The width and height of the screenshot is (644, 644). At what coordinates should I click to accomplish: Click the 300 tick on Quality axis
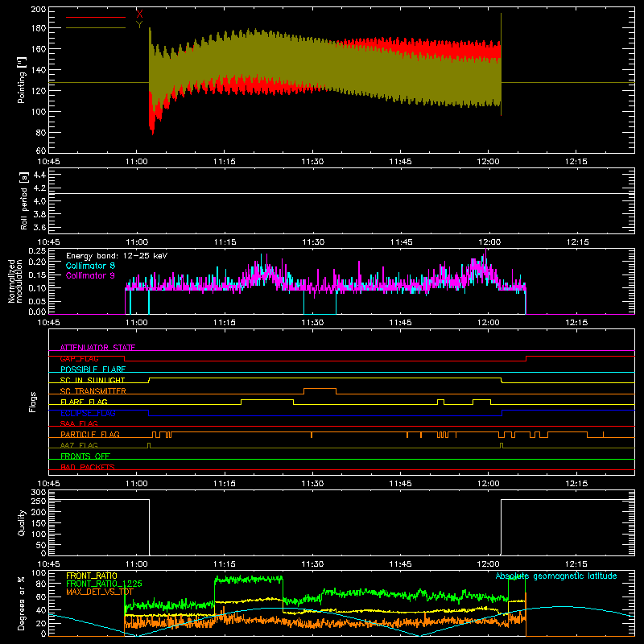(39, 493)
